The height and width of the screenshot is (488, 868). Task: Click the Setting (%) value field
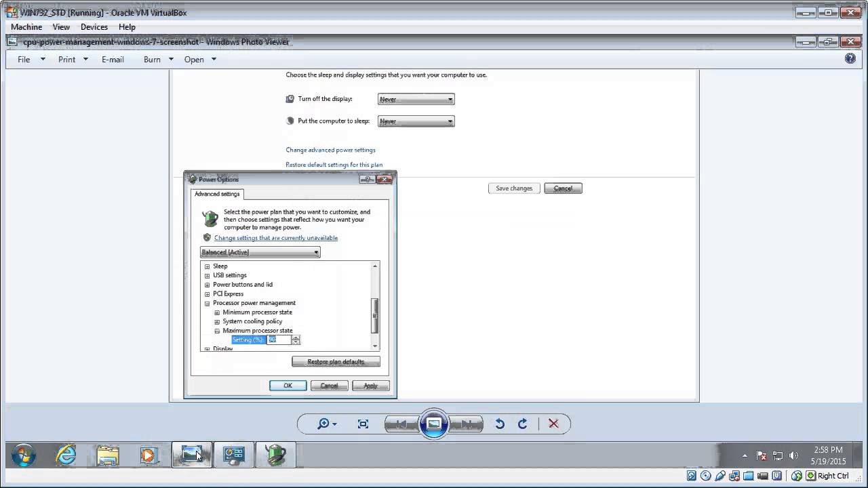(x=279, y=340)
